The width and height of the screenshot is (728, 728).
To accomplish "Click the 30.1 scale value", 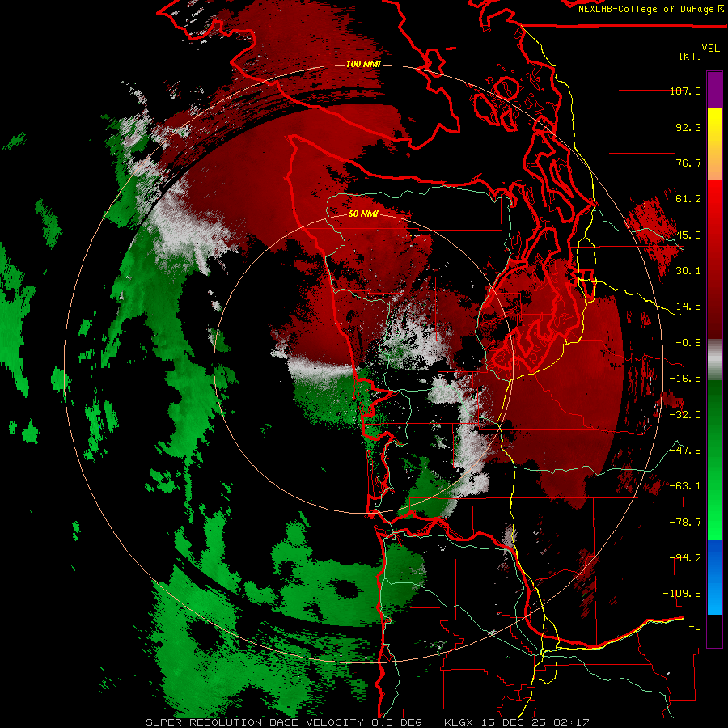I will coord(688,271).
